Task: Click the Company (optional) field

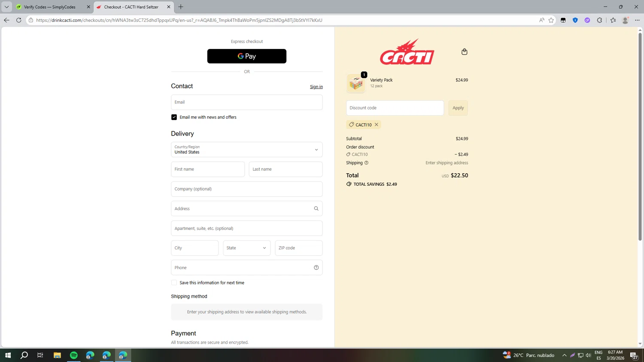Action: point(247,189)
